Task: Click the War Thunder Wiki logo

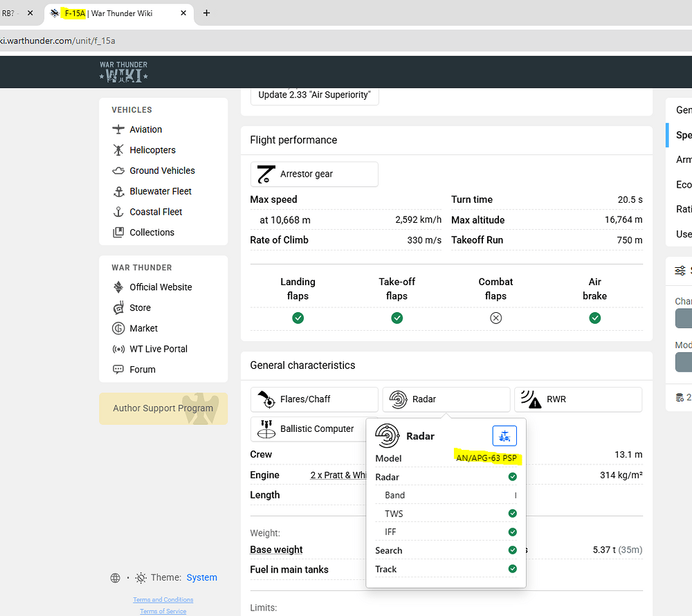Action: [124, 71]
